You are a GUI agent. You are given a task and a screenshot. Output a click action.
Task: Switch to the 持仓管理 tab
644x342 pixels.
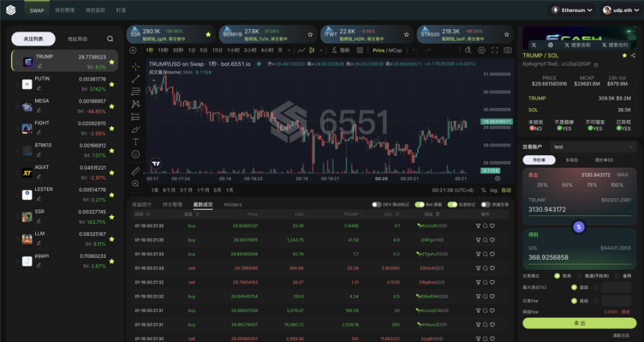[x=172, y=204]
